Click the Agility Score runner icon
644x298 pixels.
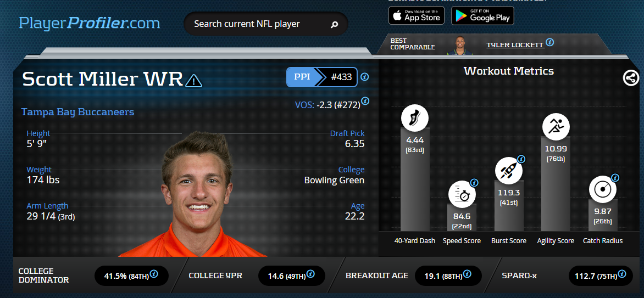(556, 126)
